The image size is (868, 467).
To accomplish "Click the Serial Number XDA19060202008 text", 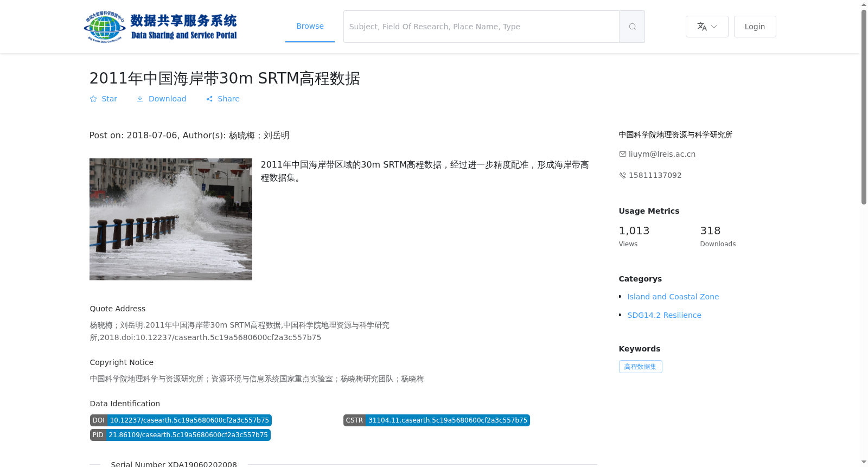I will point(174,464).
